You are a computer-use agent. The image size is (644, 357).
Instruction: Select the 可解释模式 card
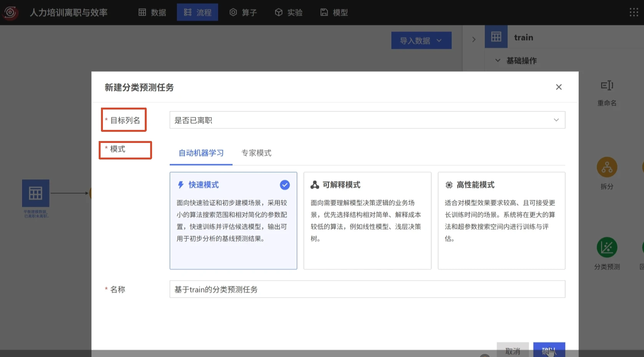[x=367, y=221]
